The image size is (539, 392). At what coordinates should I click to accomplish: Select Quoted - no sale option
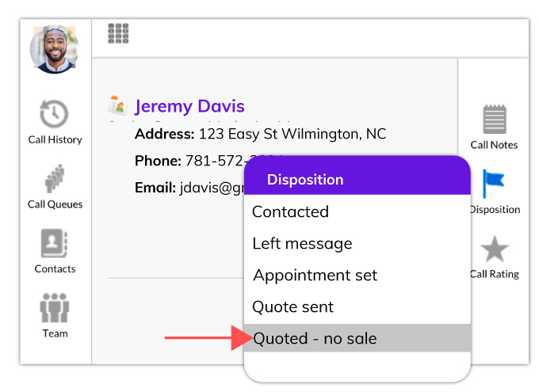(x=315, y=338)
